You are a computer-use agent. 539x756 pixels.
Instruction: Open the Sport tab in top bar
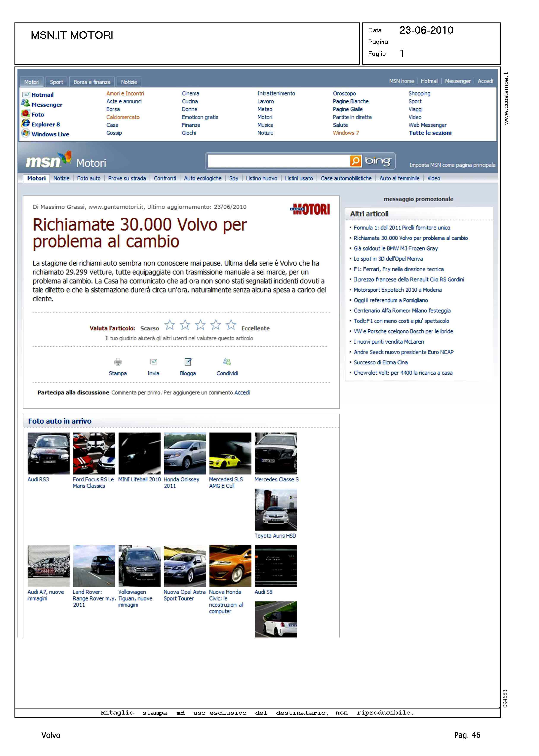tap(56, 82)
